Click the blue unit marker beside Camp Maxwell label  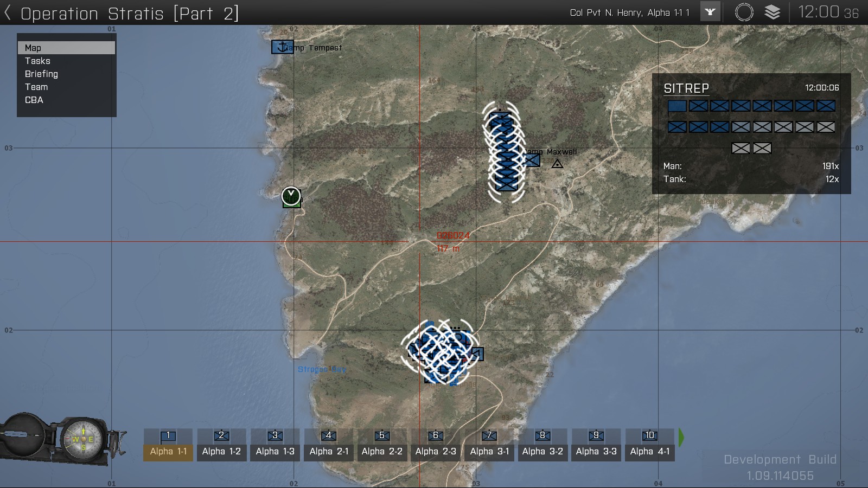click(x=532, y=160)
